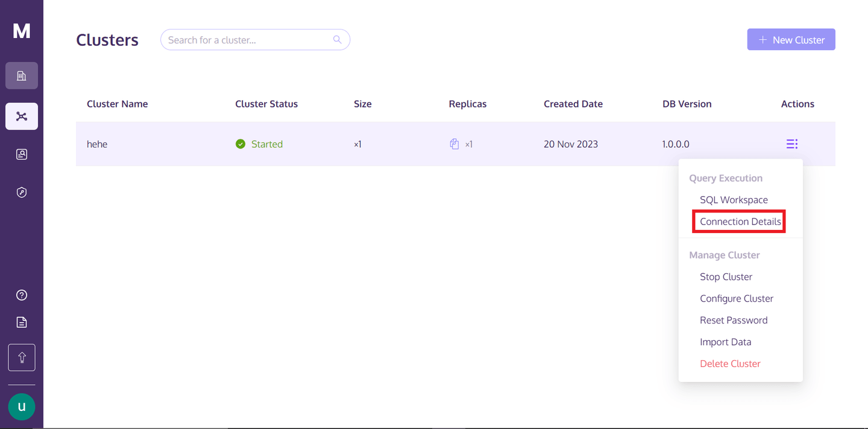
Task: Open the documentation page icon in sidebar
Action: (x=22, y=322)
